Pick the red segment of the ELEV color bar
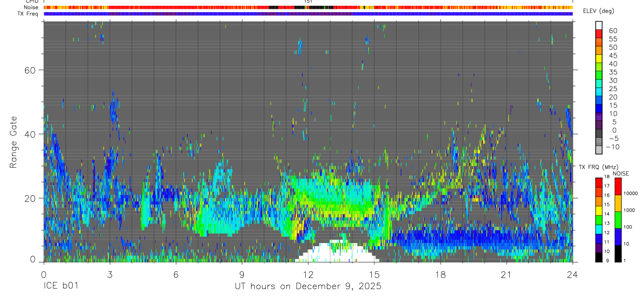 point(599,34)
